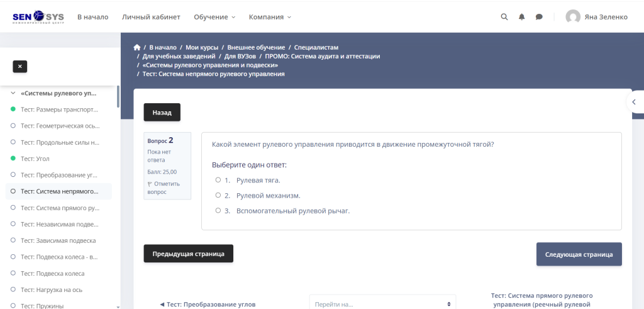This screenshot has width=644, height=309.
Task: Open Тест: Подвеска колеса in sidebar
Action: 53,273
